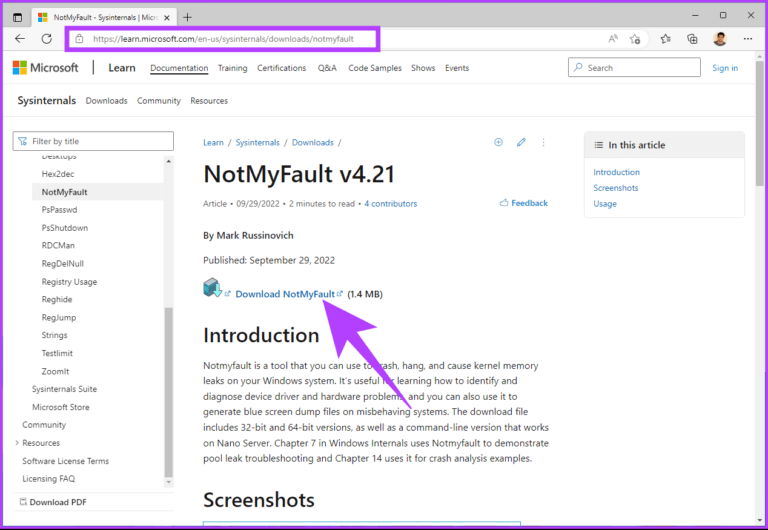Open the Q&A menu item
The height and width of the screenshot is (530, 768).
pos(327,68)
